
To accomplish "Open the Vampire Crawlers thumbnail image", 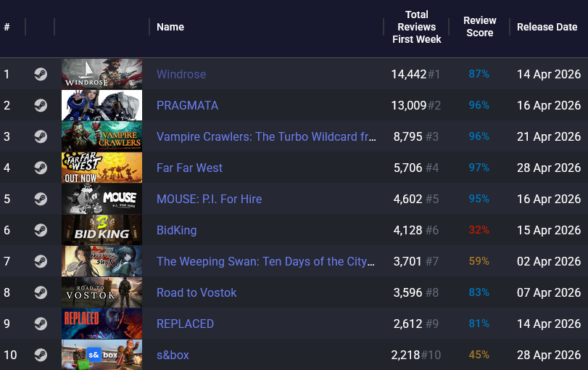I will (x=102, y=136).
